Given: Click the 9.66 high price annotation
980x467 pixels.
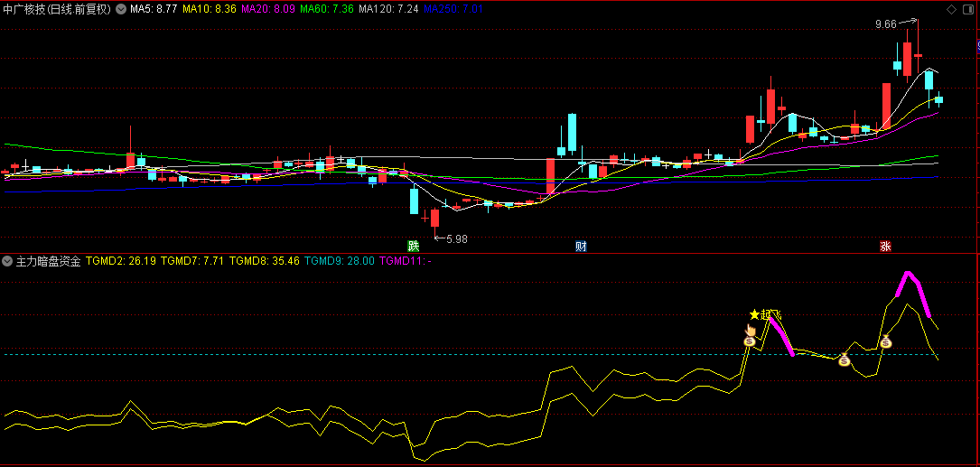Looking at the screenshot, I should coord(886,24).
